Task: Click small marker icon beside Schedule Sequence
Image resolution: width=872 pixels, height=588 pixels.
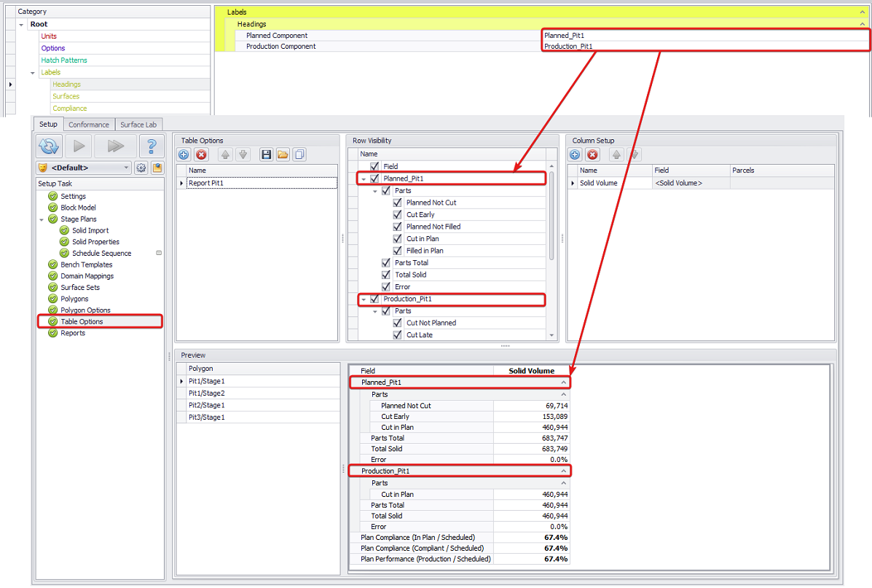Action: coord(159,253)
